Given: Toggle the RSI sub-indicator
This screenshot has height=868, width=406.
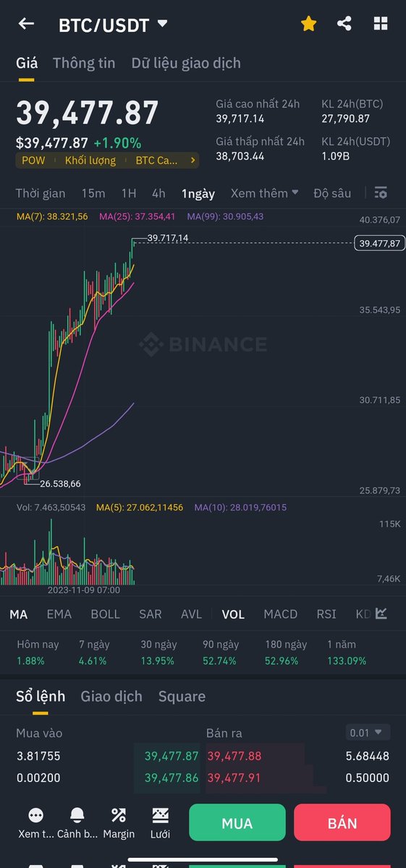Looking at the screenshot, I should point(326,614).
